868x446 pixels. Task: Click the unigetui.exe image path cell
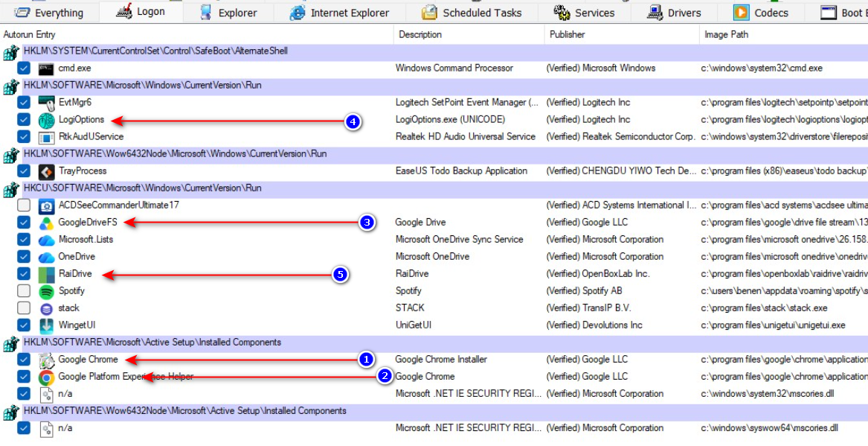(x=774, y=325)
